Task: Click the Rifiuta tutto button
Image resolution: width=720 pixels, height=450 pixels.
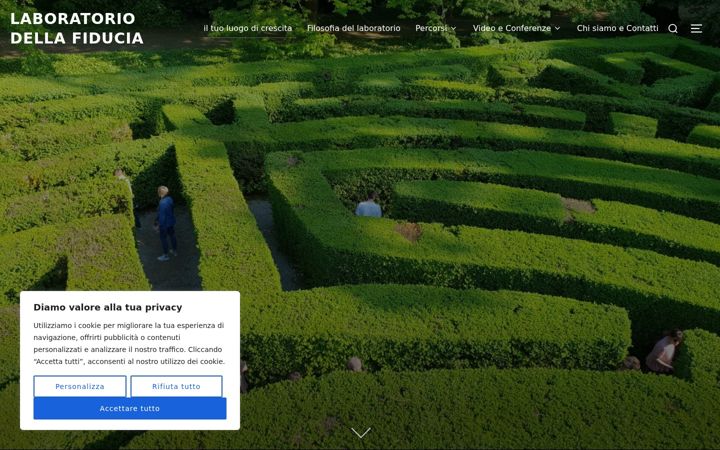Action: coord(176,386)
